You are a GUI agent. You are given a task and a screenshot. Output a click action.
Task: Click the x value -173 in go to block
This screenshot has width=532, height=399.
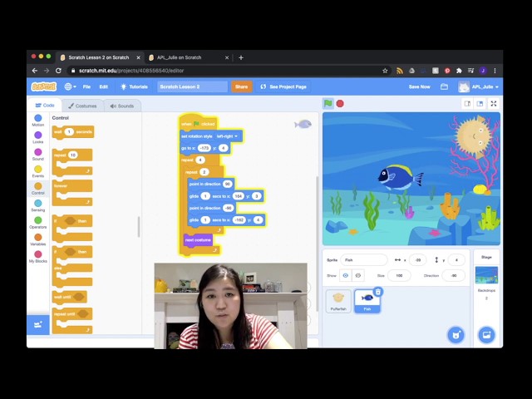[204, 148]
